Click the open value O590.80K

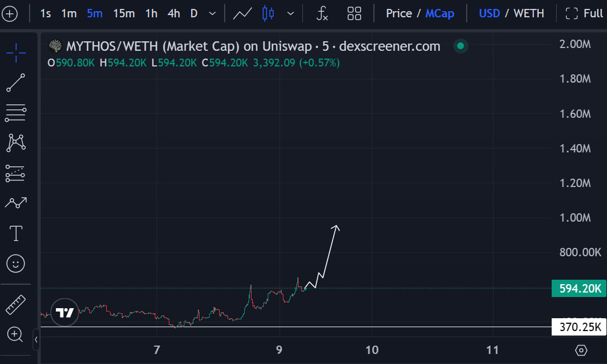pyautogui.click(x=71, y=63)
